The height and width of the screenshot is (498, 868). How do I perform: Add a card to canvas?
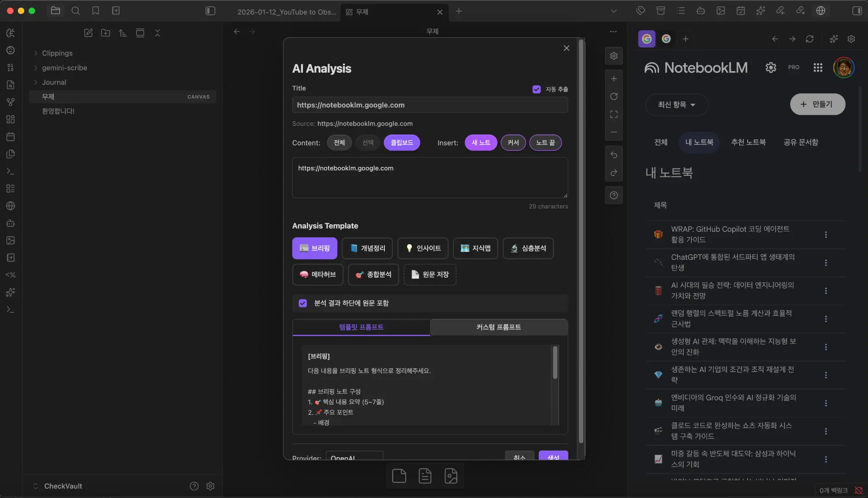point(399,476)
